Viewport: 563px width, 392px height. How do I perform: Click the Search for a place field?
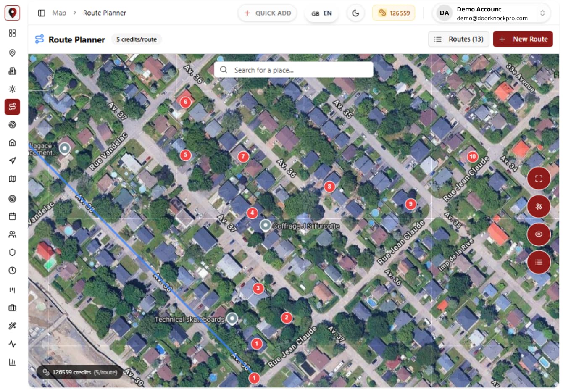tap(294, 70)
